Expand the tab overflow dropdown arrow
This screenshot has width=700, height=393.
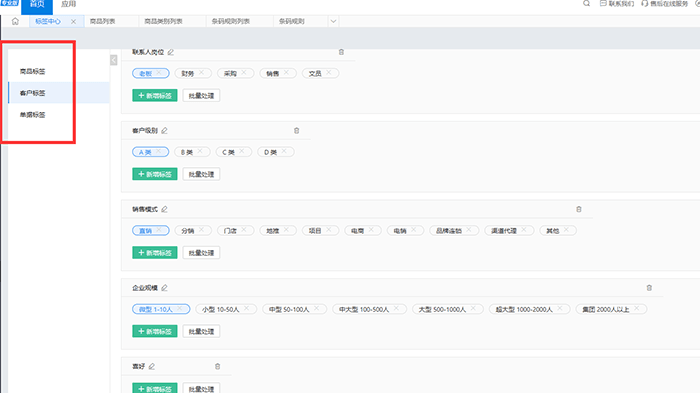click(333, 21)
